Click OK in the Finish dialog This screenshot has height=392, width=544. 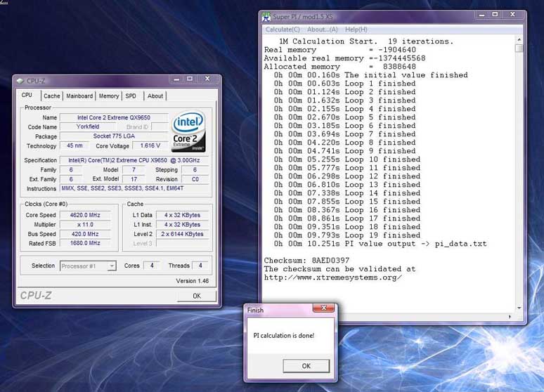pos(306,366)
